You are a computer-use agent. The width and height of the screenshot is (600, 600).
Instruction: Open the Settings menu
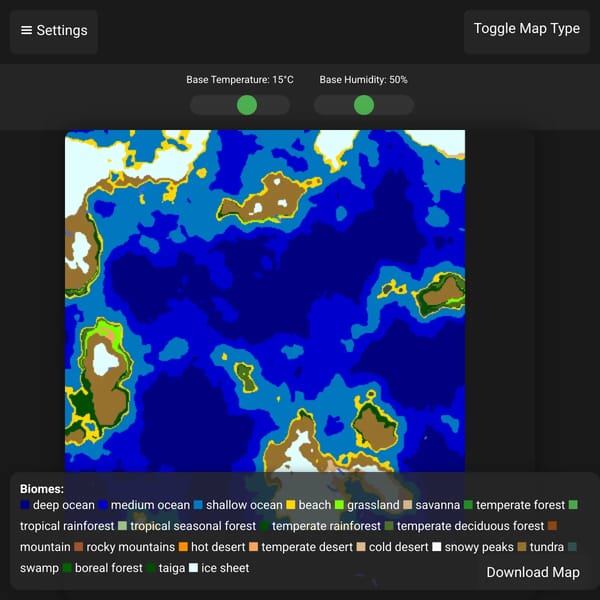pos(54,31)
